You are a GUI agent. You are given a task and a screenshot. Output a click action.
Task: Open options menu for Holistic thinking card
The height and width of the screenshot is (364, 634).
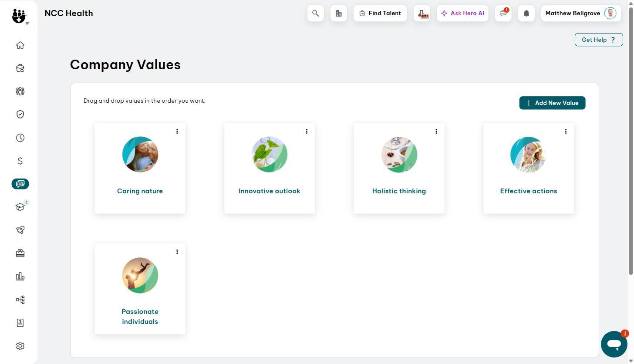tap(436, 131)
